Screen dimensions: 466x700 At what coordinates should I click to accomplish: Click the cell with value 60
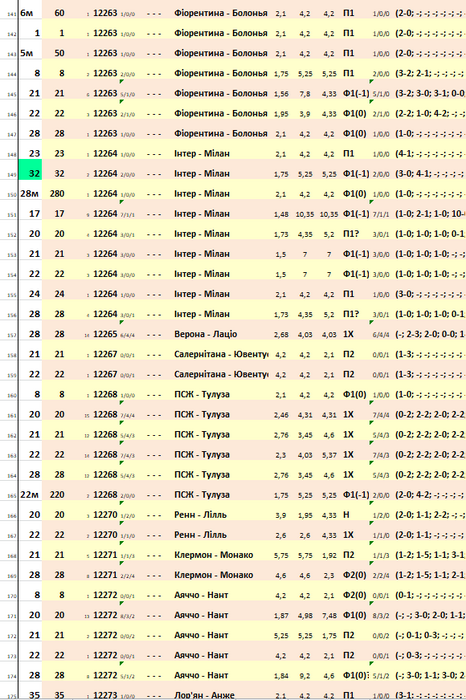[59, 13]
